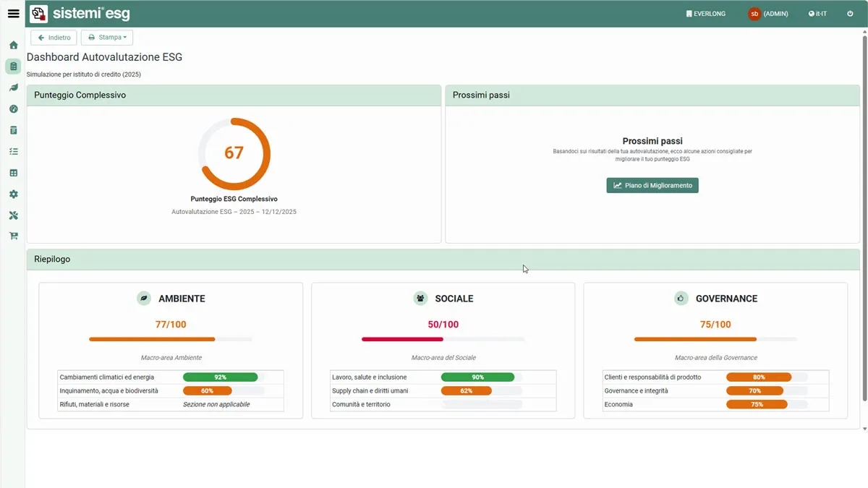Go back with the Indietro button
The width and height of the screenshot is (868, 488).
click(54, 38)
